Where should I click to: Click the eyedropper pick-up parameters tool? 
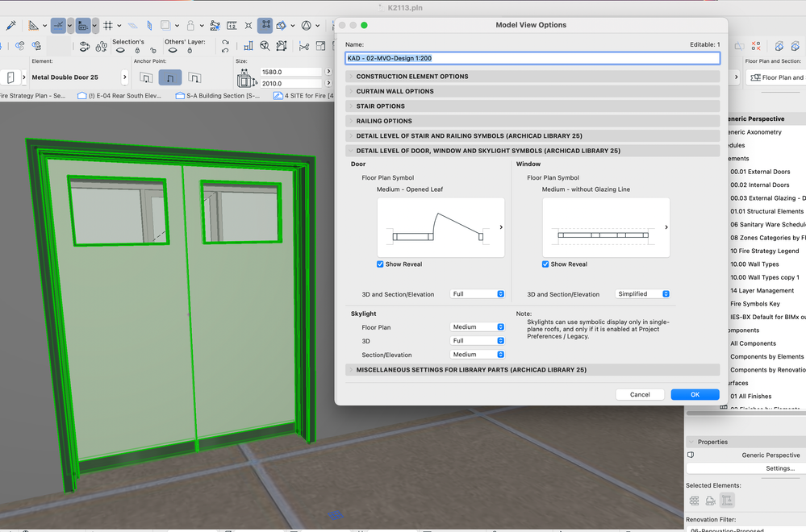pos(10,26)
